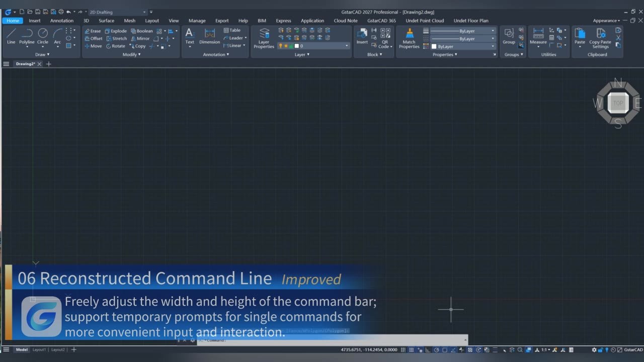Click the Model tab button
The height and width of the screenshot is (362, 644).
coord(22,349)
